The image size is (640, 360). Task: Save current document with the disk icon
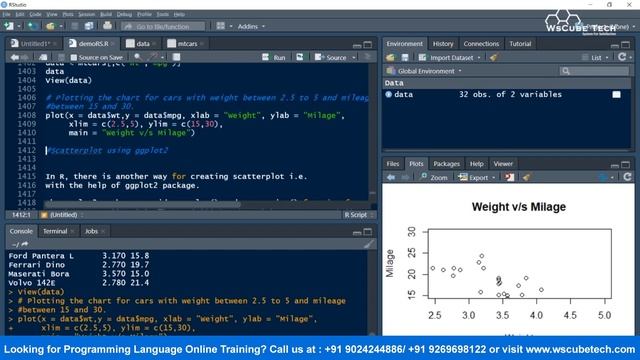[x=74, y=26]
